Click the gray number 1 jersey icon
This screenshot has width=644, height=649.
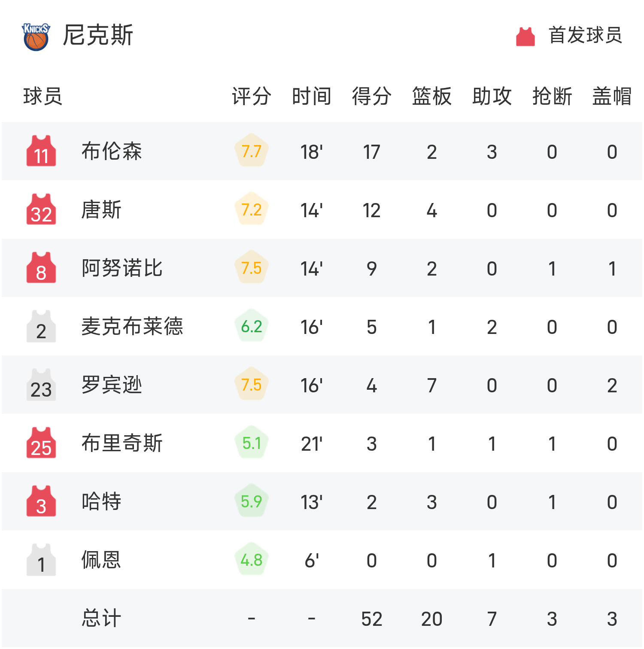pos(41,560)
